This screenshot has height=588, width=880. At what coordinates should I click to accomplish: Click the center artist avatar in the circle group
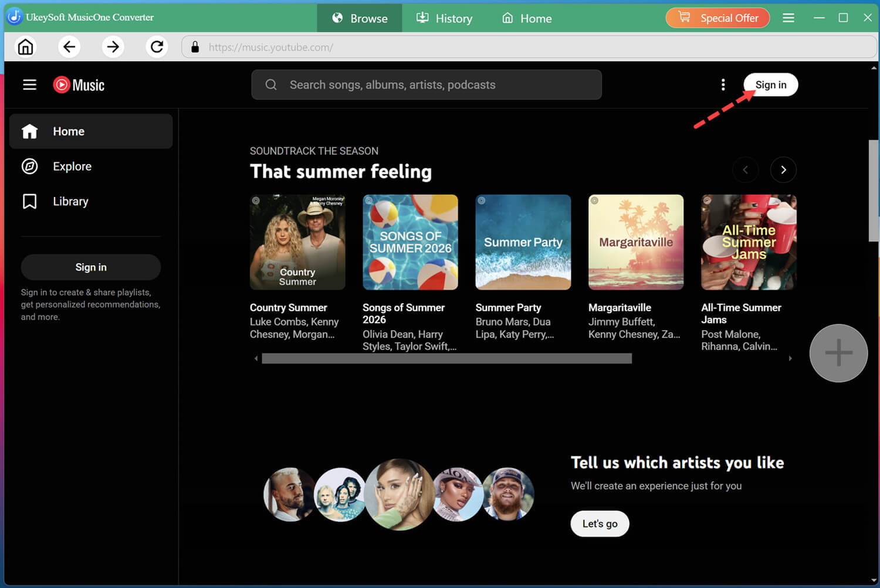[x=400, y=494]
